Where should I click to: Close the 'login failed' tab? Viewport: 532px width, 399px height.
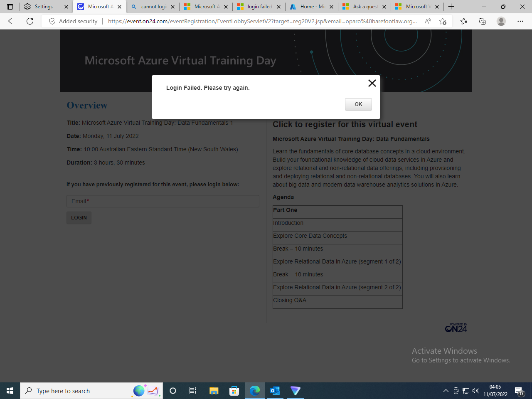point(278,7)
